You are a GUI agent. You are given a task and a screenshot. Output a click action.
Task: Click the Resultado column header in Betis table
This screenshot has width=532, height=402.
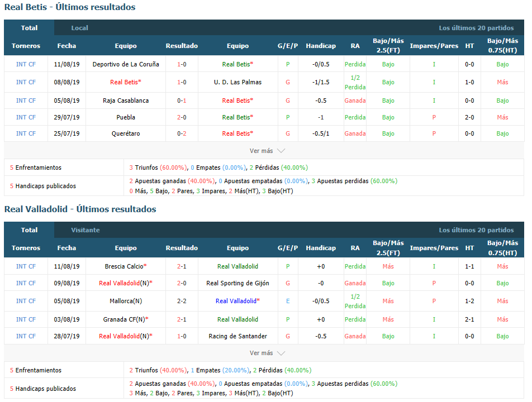[182, 46]
